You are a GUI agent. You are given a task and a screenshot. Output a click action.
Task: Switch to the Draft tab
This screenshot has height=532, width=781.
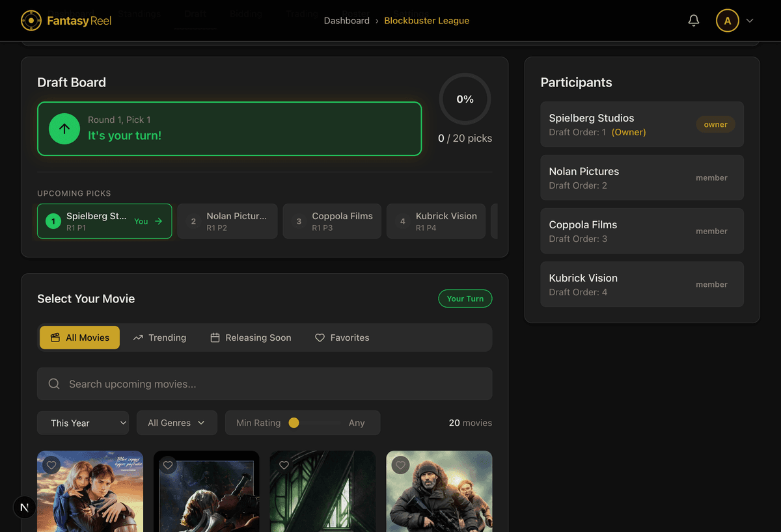(195, 13)
